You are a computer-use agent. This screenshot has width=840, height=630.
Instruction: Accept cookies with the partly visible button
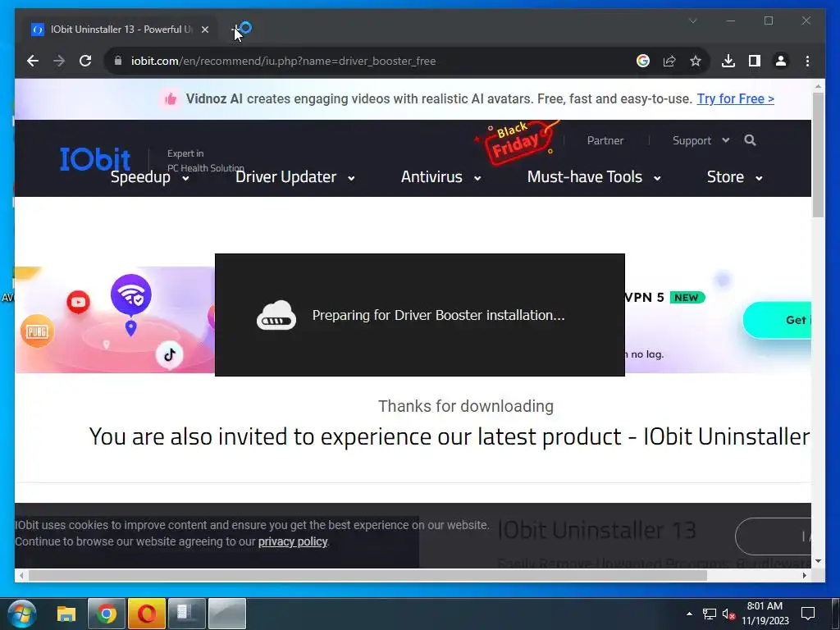773,536
